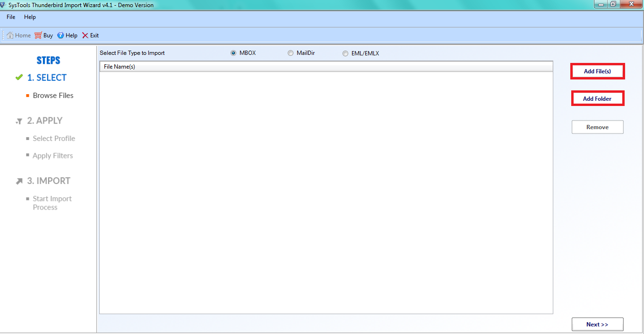Proceed with the Next >> button
Viewport: 644px width, 334px height.
click(x=597, y=325)
